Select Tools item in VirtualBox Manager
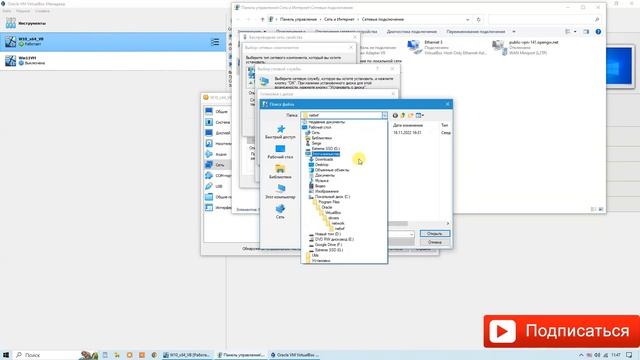The height and width of the screenshot is (360, 640). tap(113, 23)
